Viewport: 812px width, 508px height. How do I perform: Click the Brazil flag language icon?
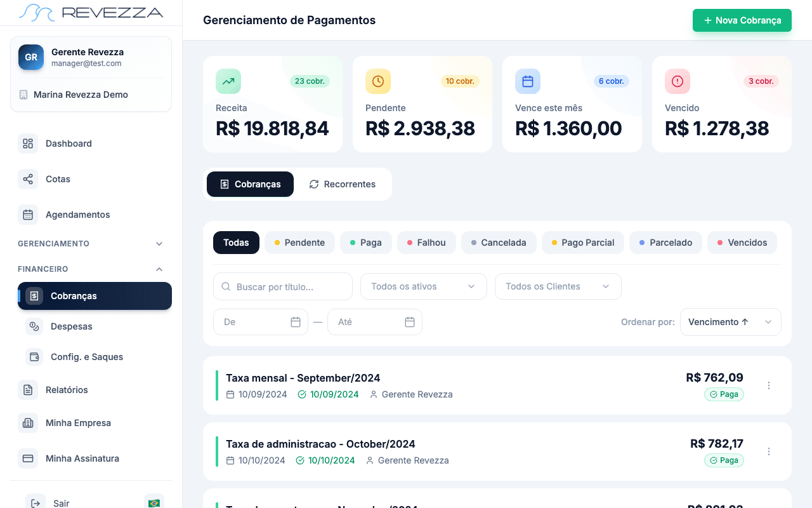[x=154, y=503]
